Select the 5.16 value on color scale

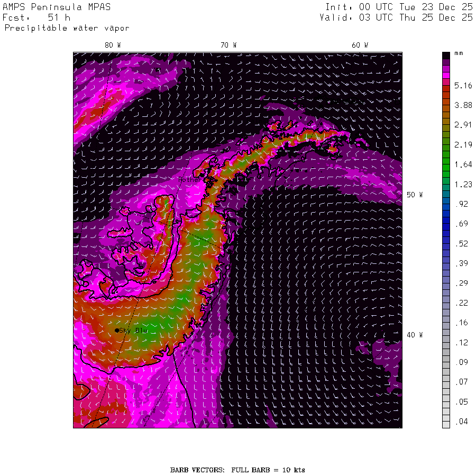463,85
